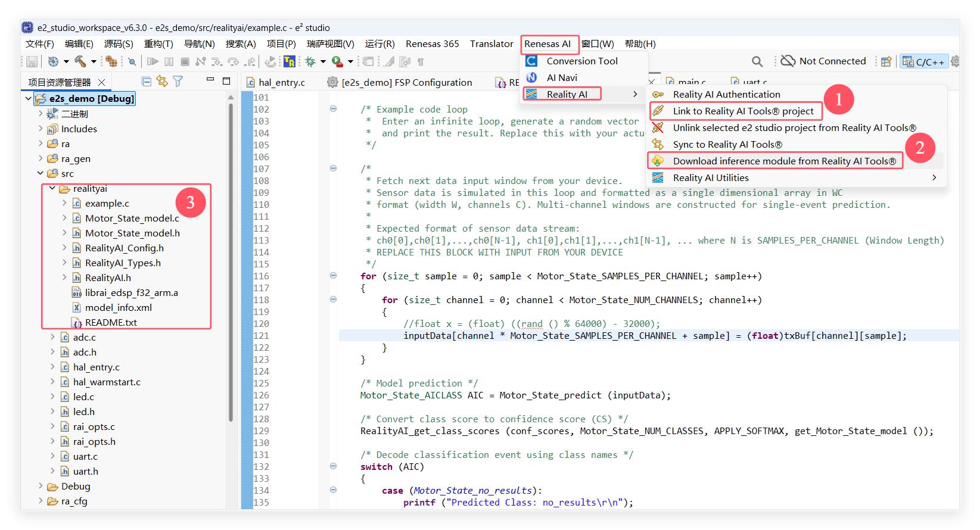Click the Debug bug icon
The height and width of the screenshot is (530, 980).
coord(310,61)
